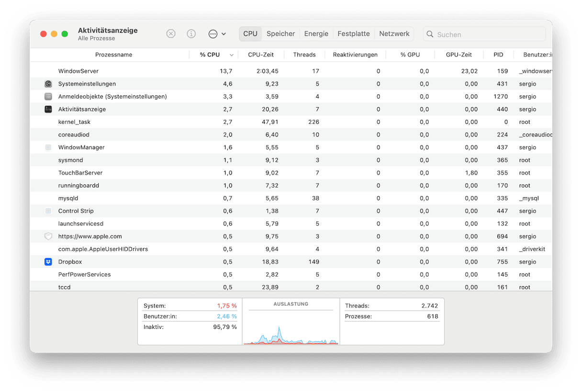Click the Aktivitätsanzeige process icon

point(48,109)
